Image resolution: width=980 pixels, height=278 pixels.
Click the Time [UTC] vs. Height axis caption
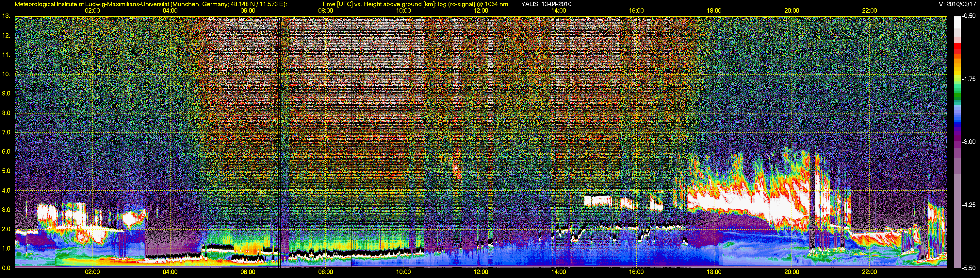point(415,4)
